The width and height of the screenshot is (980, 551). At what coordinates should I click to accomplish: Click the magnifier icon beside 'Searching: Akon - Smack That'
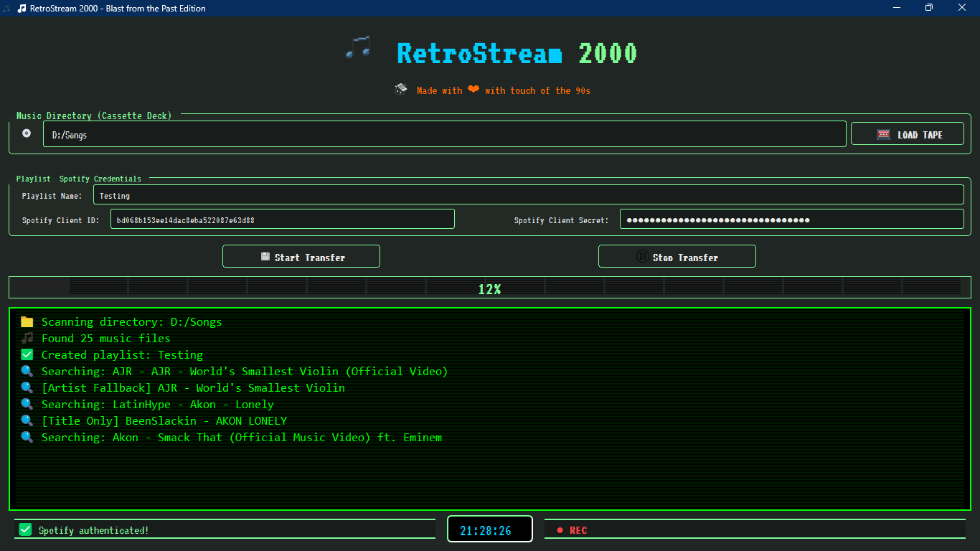coord(27,437)
